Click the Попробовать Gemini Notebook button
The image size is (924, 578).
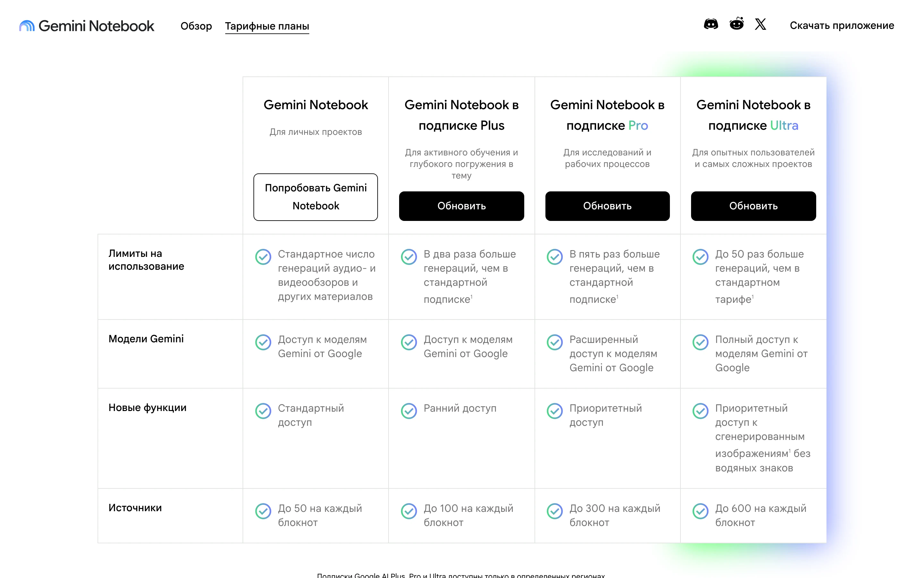(316, 197)
